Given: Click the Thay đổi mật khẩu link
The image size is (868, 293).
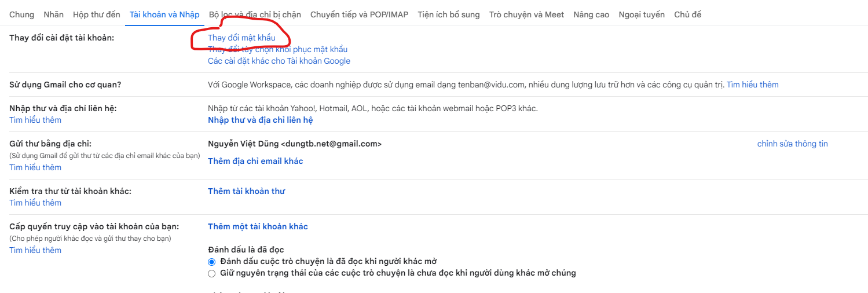Looking at the screenshot, I should 241,38.
